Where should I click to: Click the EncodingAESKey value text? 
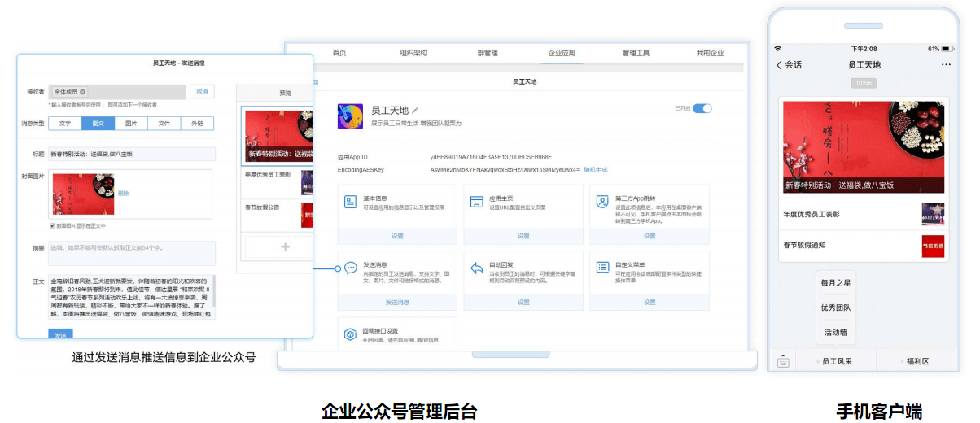pos(505,170)
